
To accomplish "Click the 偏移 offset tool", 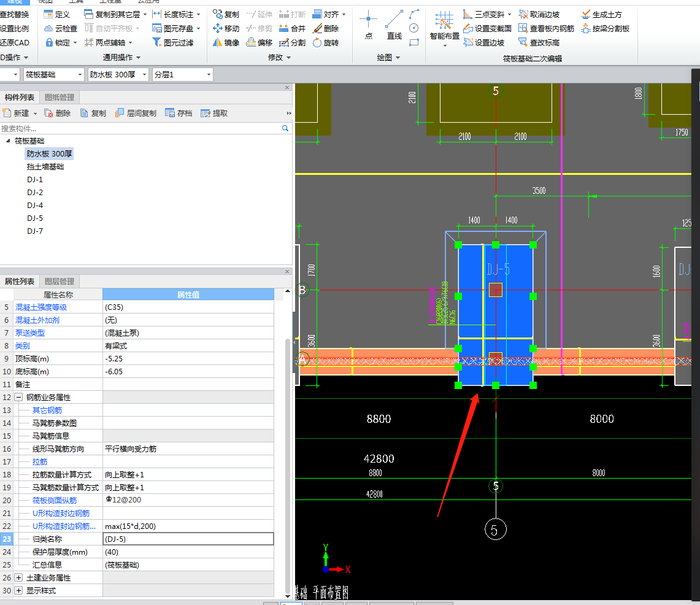I will (260, 42).
